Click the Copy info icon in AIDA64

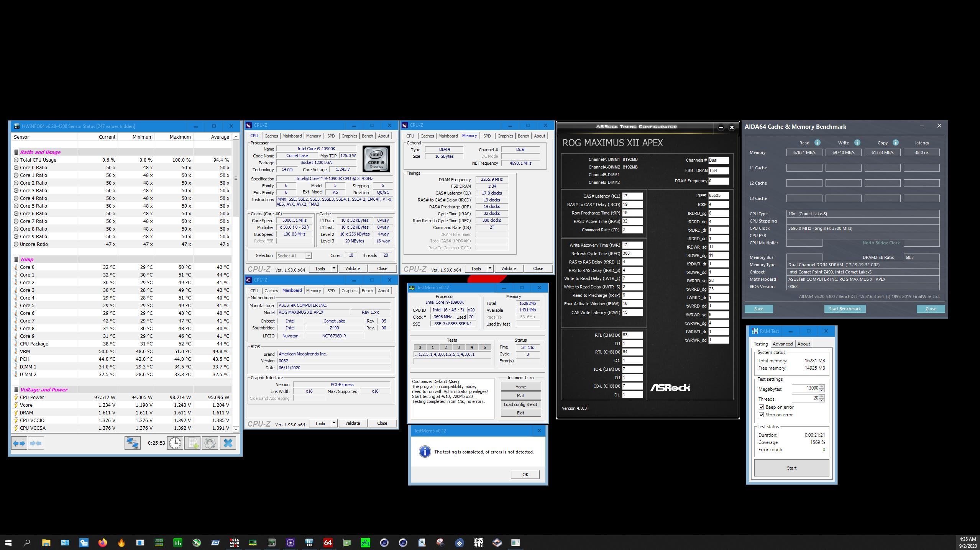click(896, 142)
